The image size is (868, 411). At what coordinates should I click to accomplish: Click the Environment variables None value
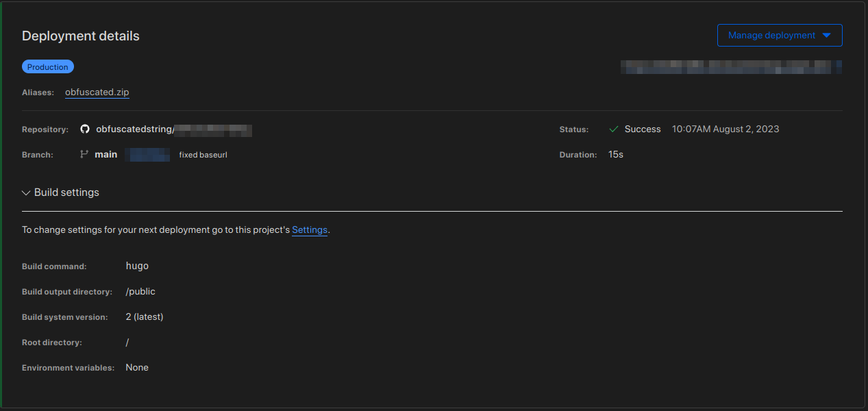(137, 367)
